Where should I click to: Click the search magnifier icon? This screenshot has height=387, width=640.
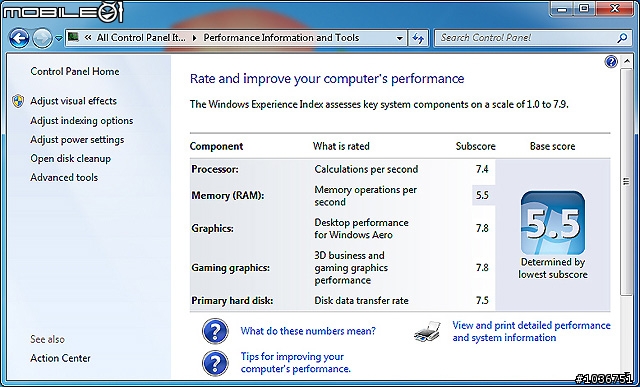(622, 38)
